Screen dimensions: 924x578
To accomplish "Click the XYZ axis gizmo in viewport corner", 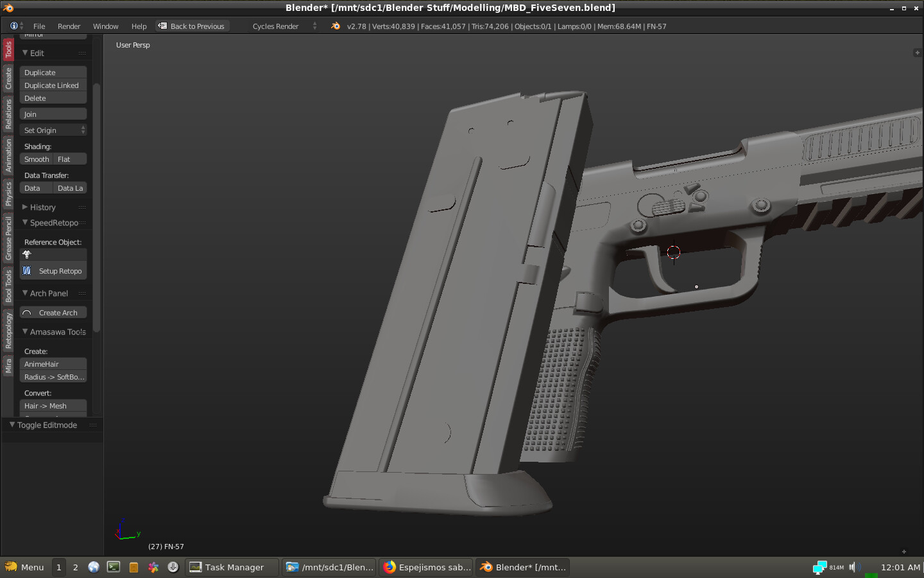I will click(127, 531).
